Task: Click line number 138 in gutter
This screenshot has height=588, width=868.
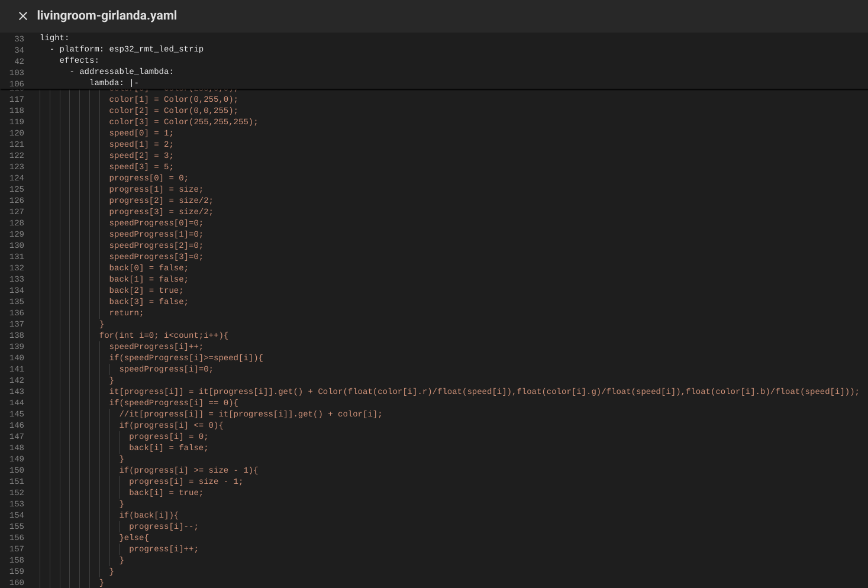Action: [x=17, y=335]
